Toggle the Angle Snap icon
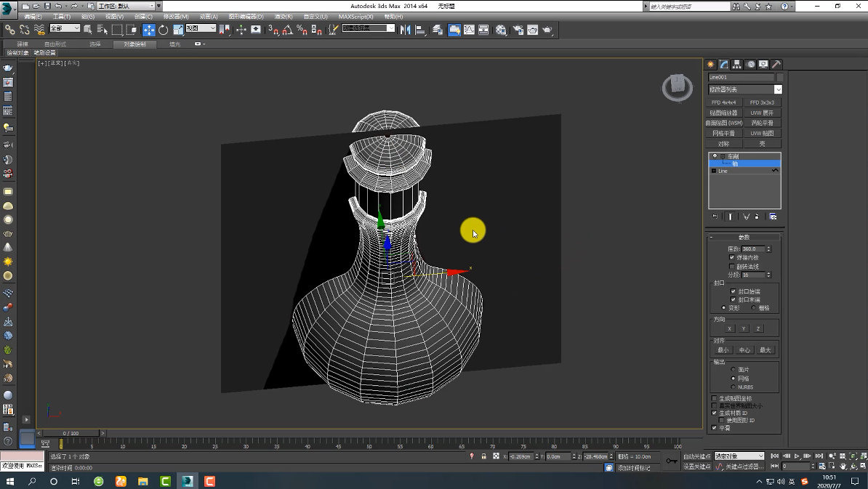This screenshot has width=868, height=489. 287,30
